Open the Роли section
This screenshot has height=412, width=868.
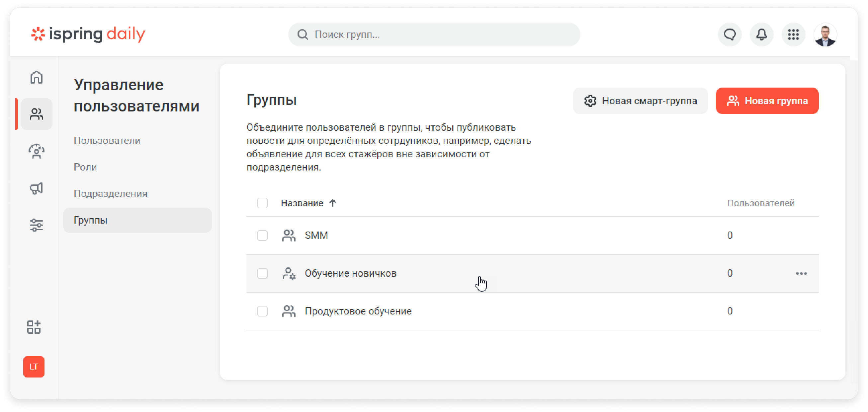pyautogui.click(x=85, y=167)
